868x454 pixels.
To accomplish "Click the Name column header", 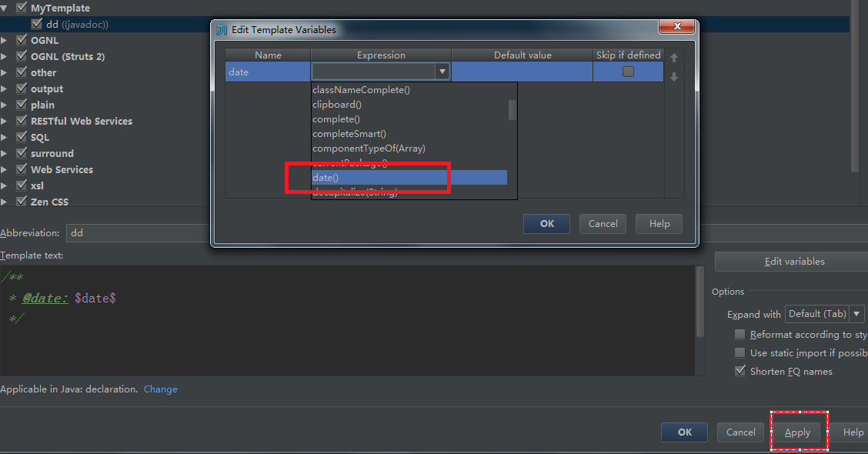I will (x=268, y=55).
